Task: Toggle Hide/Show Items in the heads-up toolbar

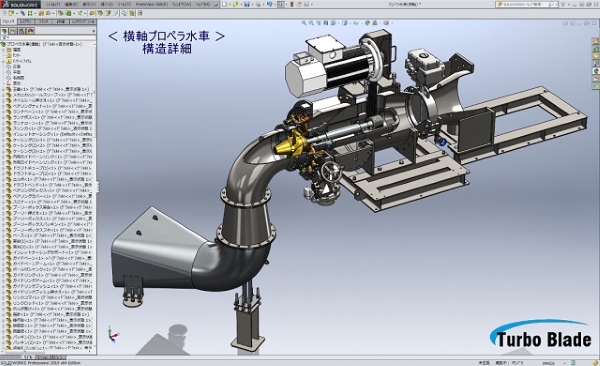Action: coord(356,23)
